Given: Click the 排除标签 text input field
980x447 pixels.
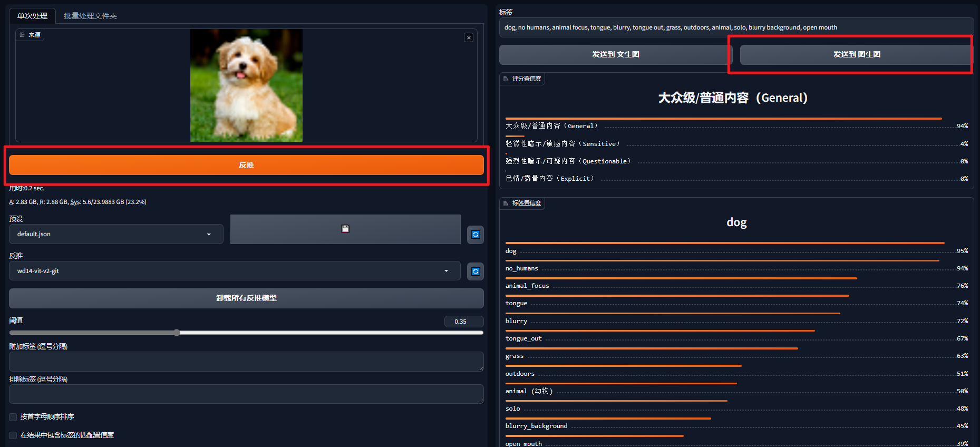Looking at the screenshot, I should pyautogui.click(x=246, y=394).
